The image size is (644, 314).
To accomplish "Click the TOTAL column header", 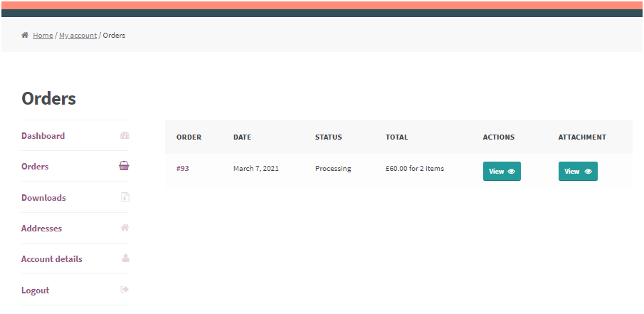I will point(397,137).
